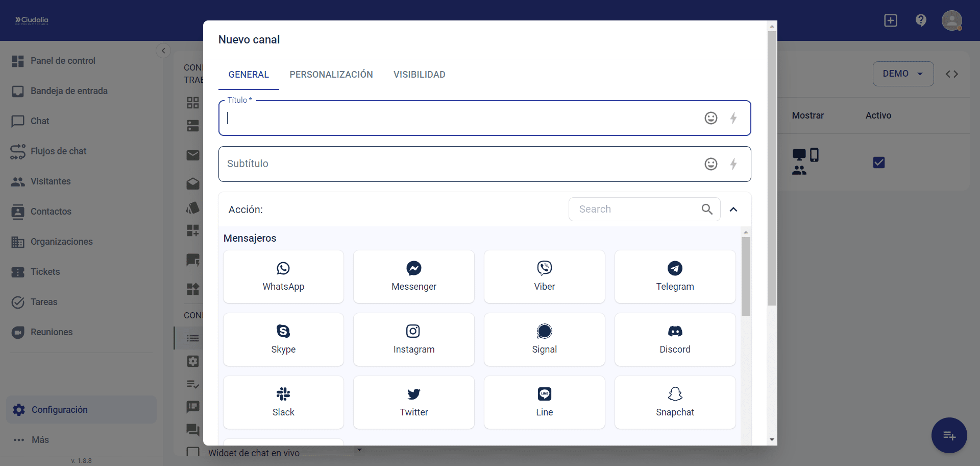Pick the Viber messenger tile
Image resolution: width=980 pixels, height=466 pixels.
544,276
